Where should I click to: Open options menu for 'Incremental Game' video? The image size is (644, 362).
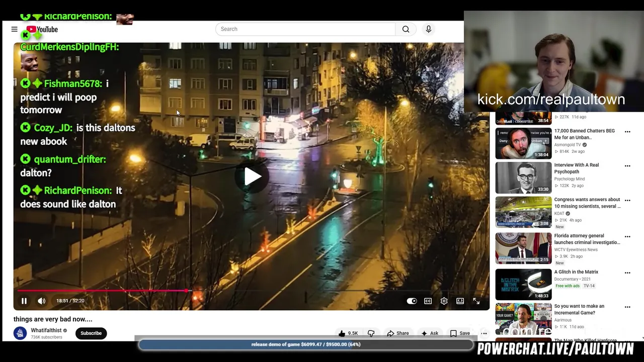coord(627,307)
